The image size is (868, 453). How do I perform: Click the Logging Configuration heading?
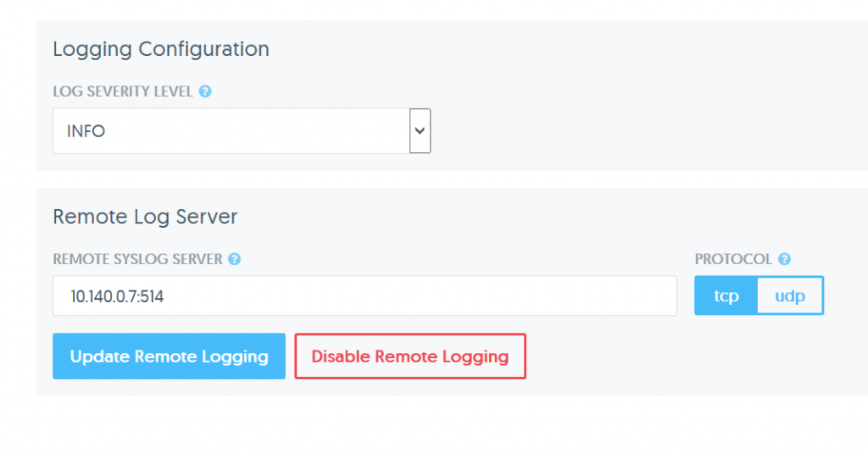point(161,49)
